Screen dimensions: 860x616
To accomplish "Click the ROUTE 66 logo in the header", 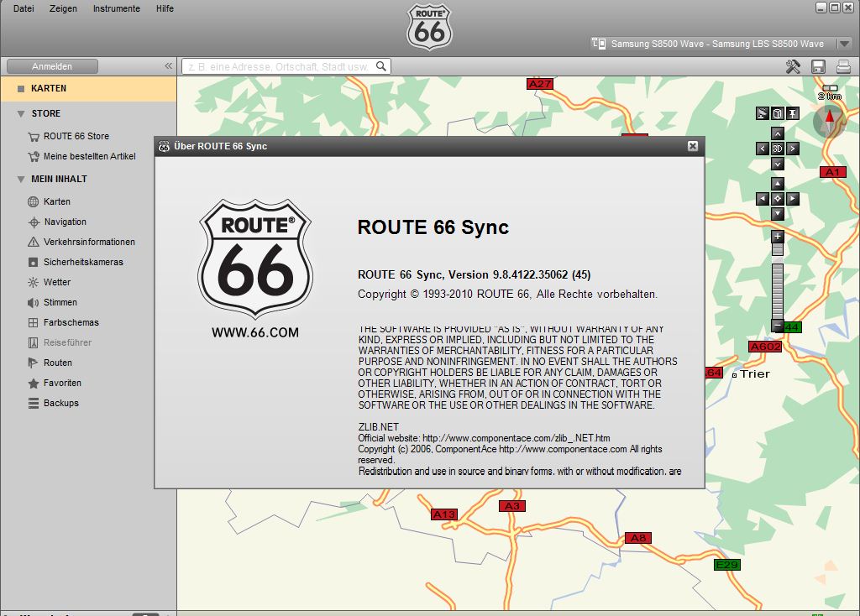I will pos(429,27).
